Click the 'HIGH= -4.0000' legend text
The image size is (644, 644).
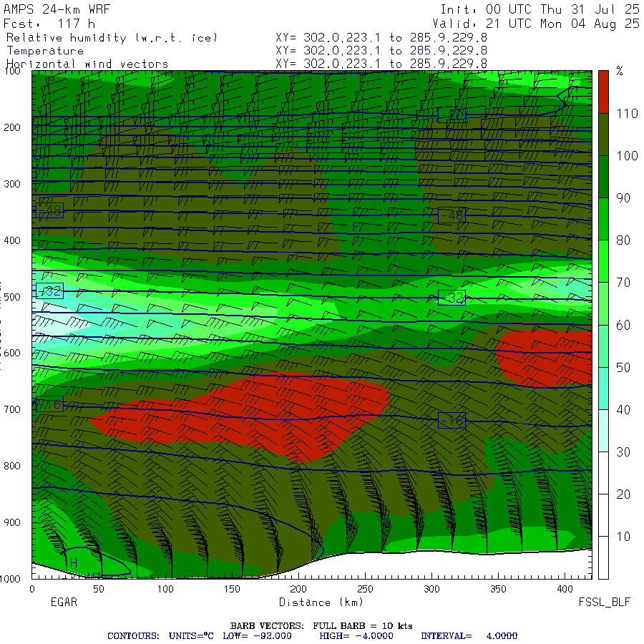[356, 636]
